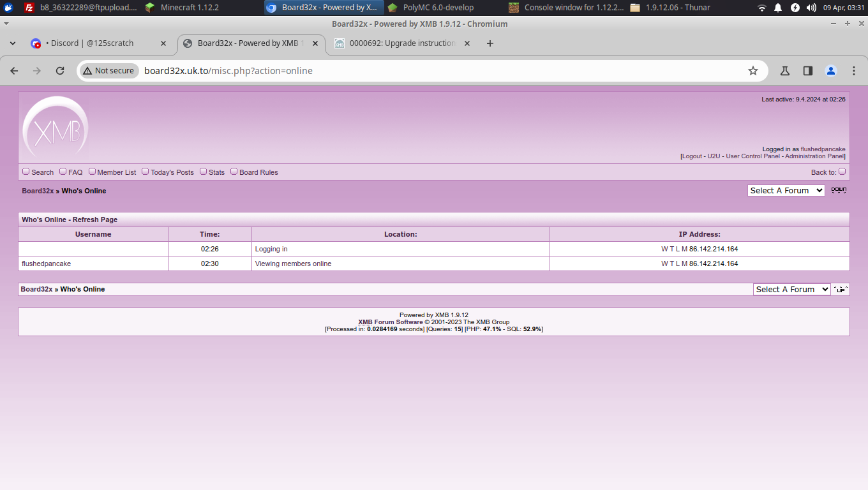Screen dimensions: 868x490
Task: Click the box icon beside Member List
Action: click(x=92, y=172)
